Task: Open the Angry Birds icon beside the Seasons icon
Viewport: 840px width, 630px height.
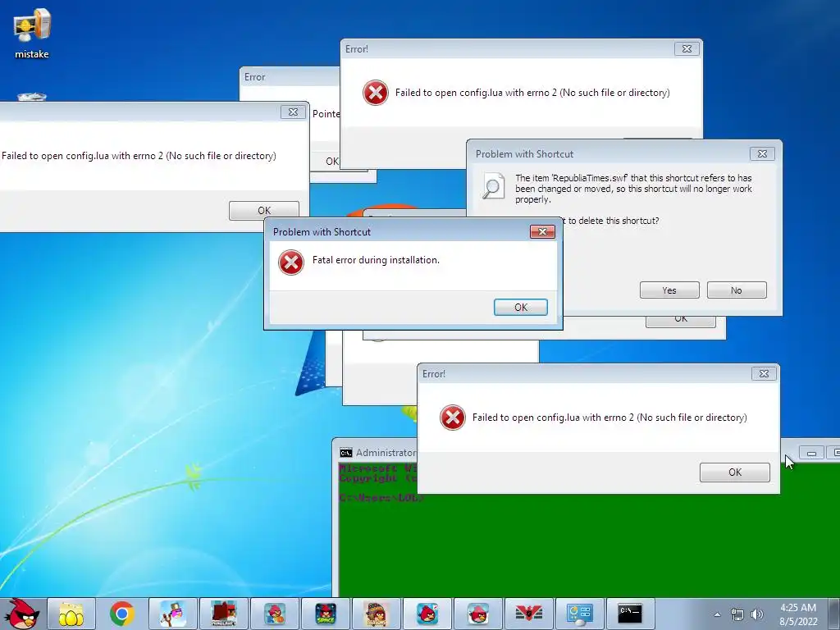Action: pyautogui.click(x=427, y=614)
